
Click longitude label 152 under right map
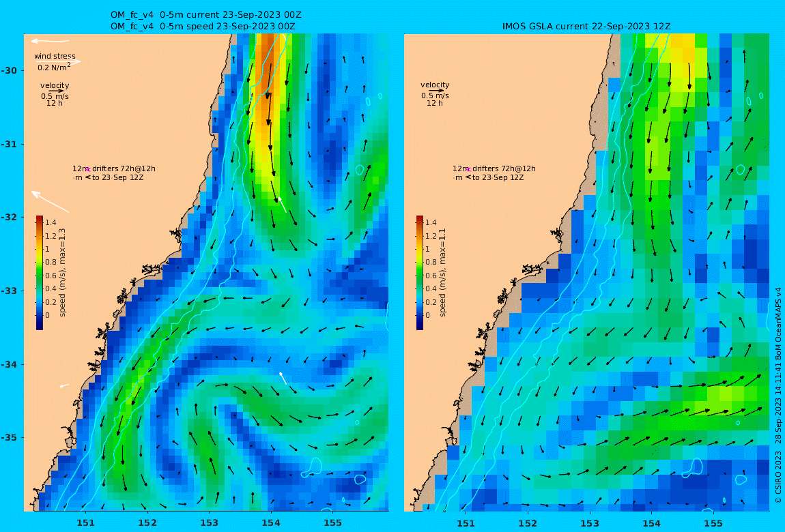pos(528,523)
